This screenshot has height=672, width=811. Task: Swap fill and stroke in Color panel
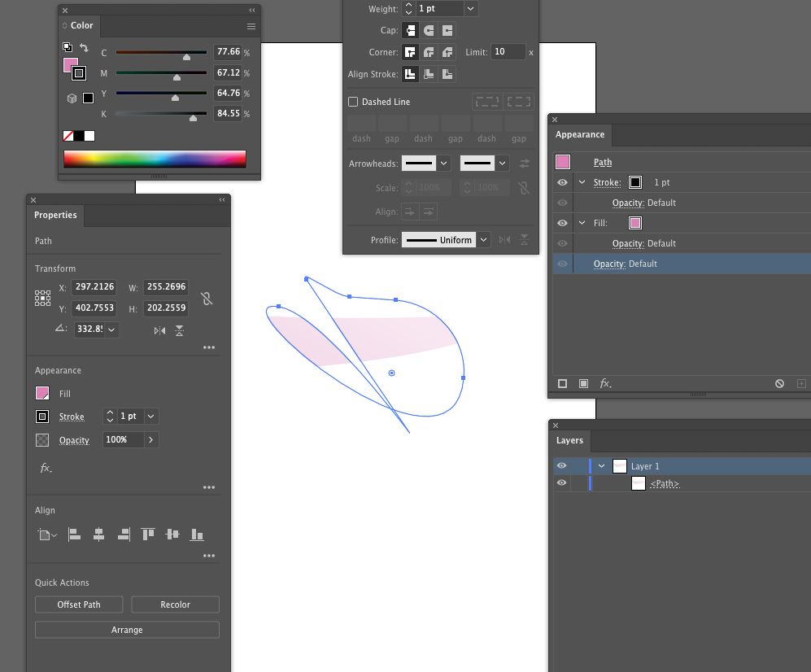(x=84, y=48)
